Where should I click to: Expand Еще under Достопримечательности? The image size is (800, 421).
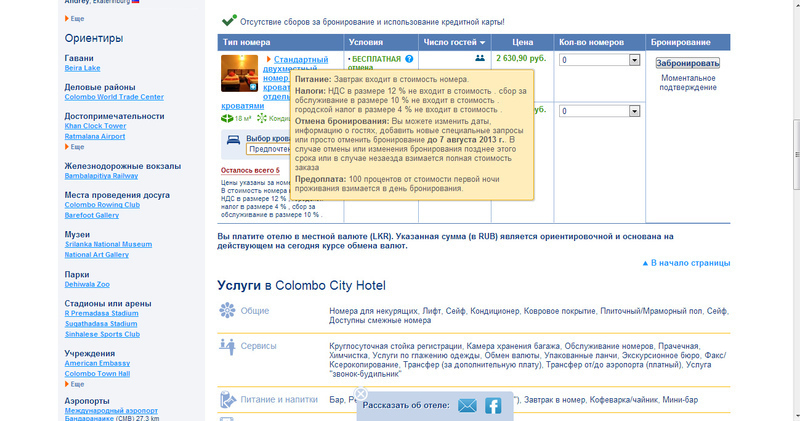(74, 147)
